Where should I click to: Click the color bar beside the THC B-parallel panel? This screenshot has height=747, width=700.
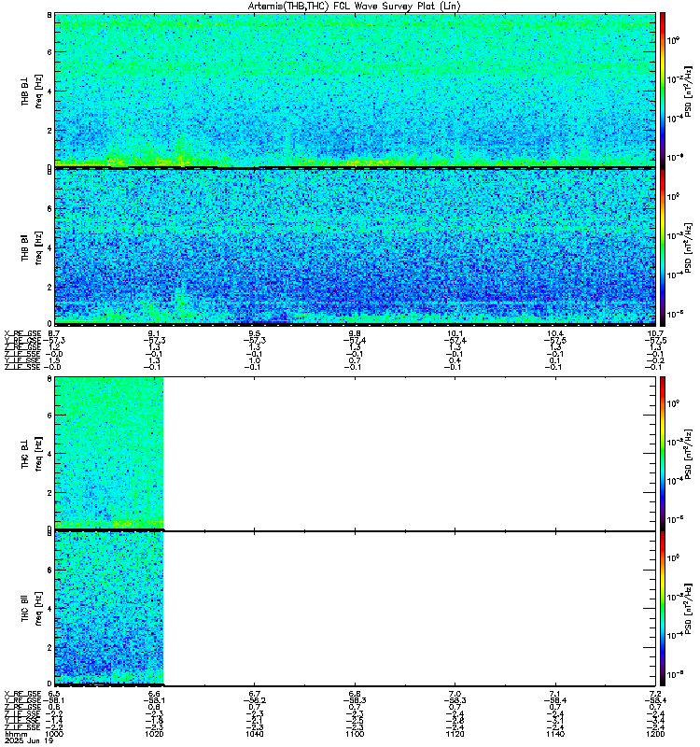[663, 609]
